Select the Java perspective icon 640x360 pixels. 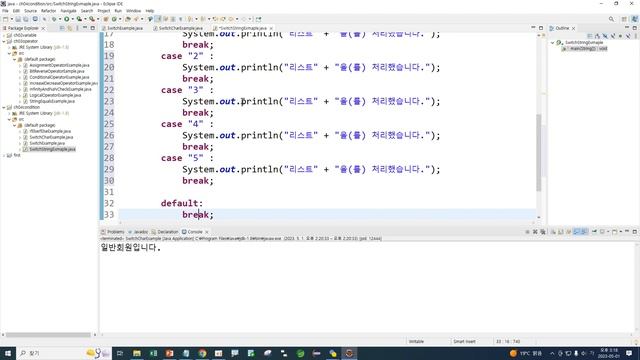click(635, 19)
